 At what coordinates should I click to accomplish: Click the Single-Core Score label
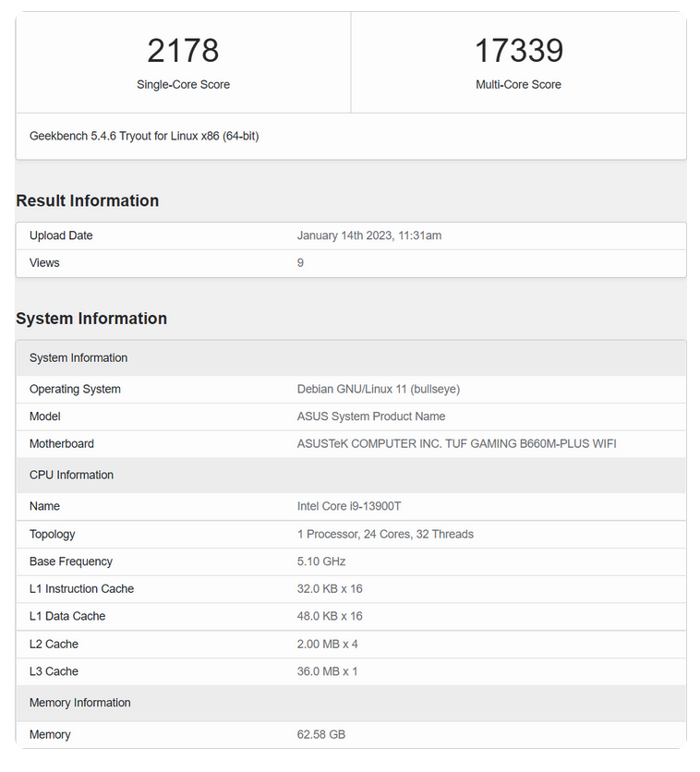pyautogui.click(x=183, y=85)
